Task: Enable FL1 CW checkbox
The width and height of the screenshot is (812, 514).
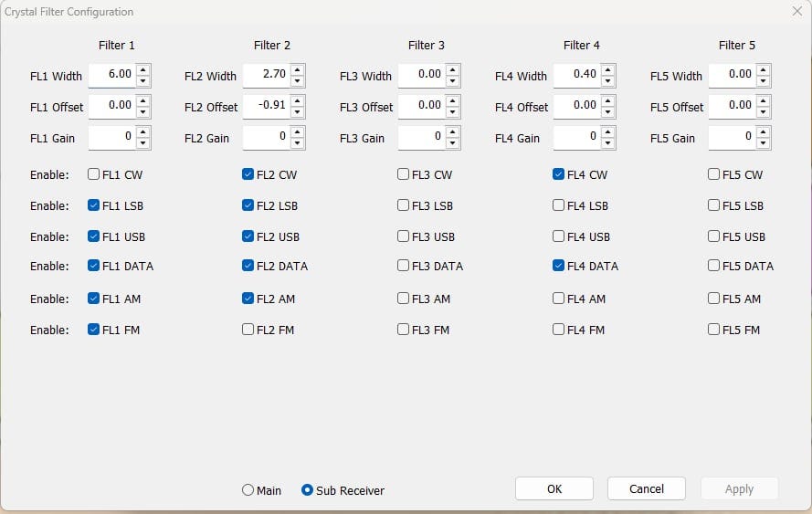Action: pos(93,174)
